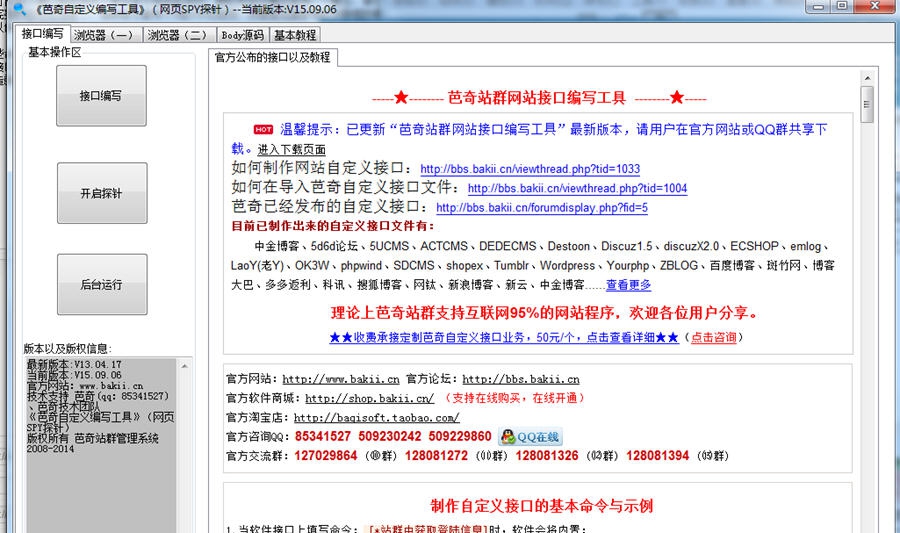
Task: Close the window
Action: [875, 6]
